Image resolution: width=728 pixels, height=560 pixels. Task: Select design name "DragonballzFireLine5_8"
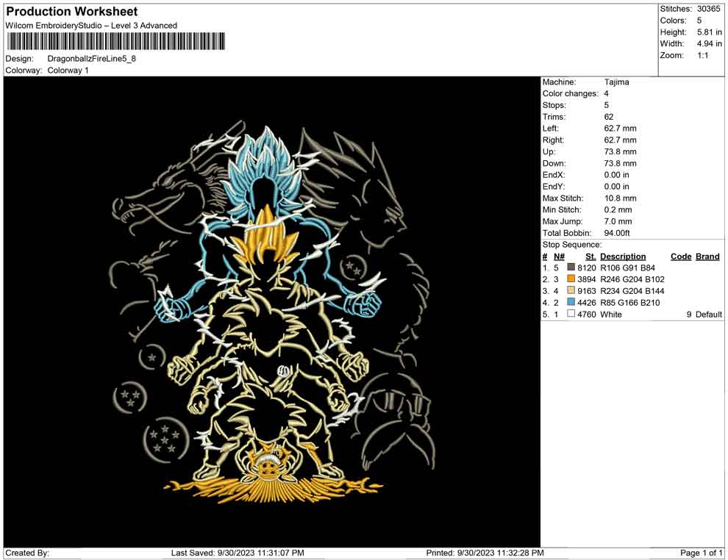tap(91, 59)
